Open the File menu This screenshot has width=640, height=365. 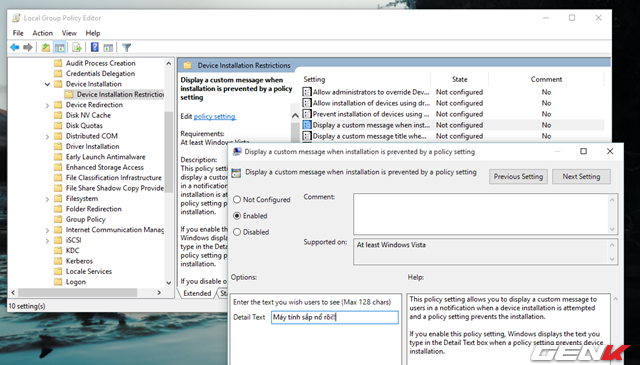[x=18, y=33]
